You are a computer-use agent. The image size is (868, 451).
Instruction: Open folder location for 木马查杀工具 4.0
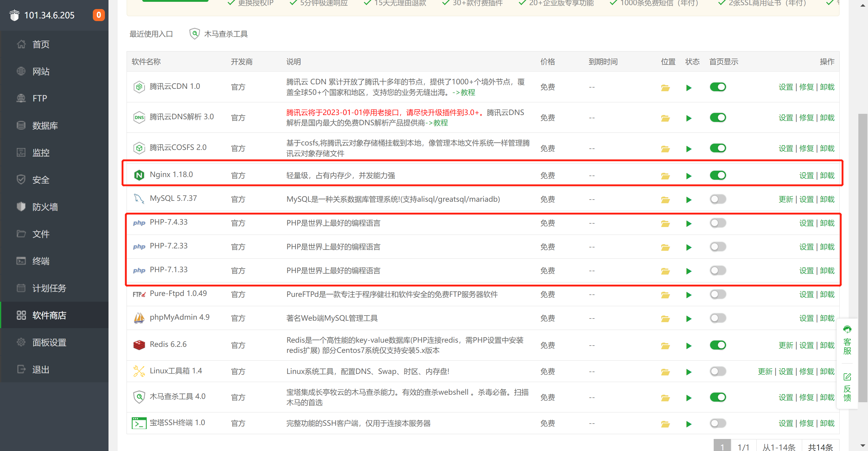click(x=665, y=398)
